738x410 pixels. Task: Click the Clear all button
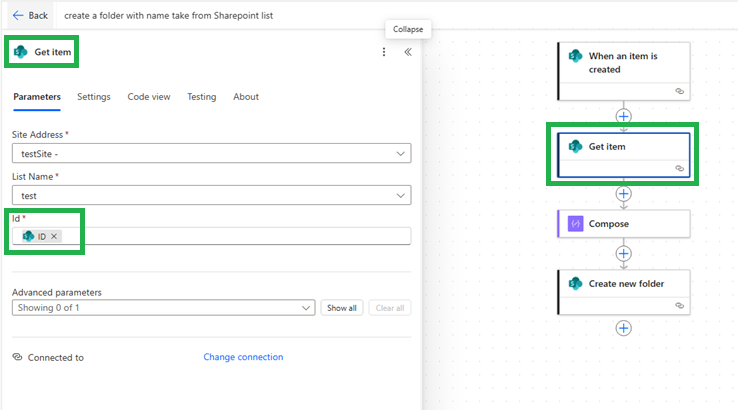[390, 308]
